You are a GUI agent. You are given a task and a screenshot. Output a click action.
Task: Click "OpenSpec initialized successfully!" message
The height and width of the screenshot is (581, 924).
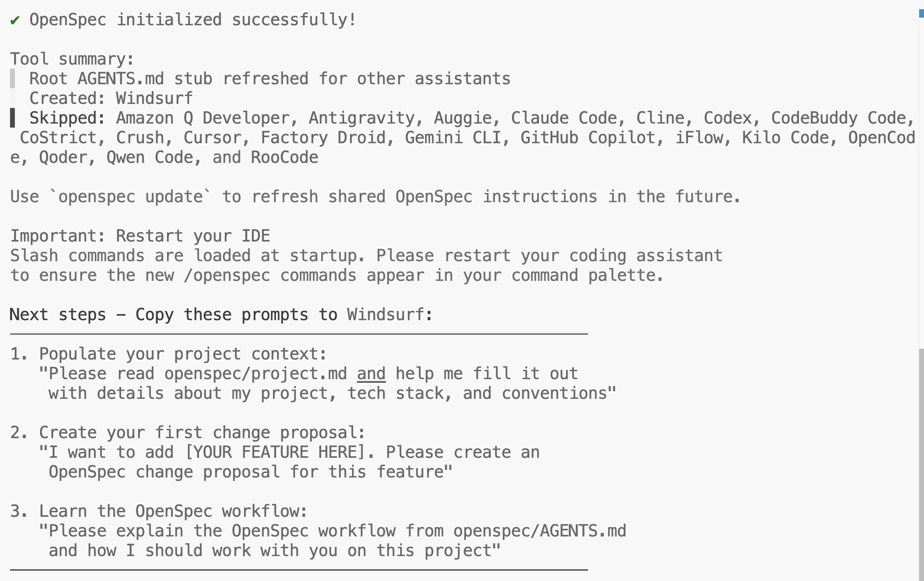193,20
